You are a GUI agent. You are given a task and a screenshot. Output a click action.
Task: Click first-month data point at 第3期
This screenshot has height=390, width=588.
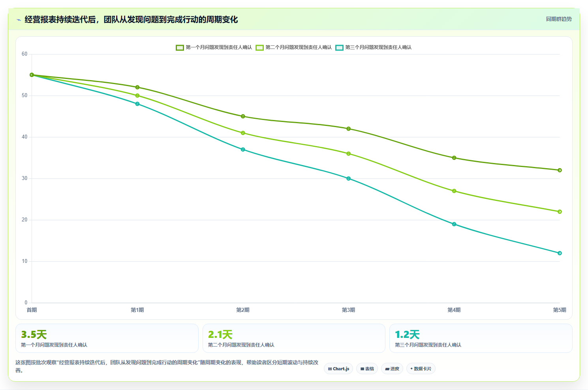[x=348, y=129]
